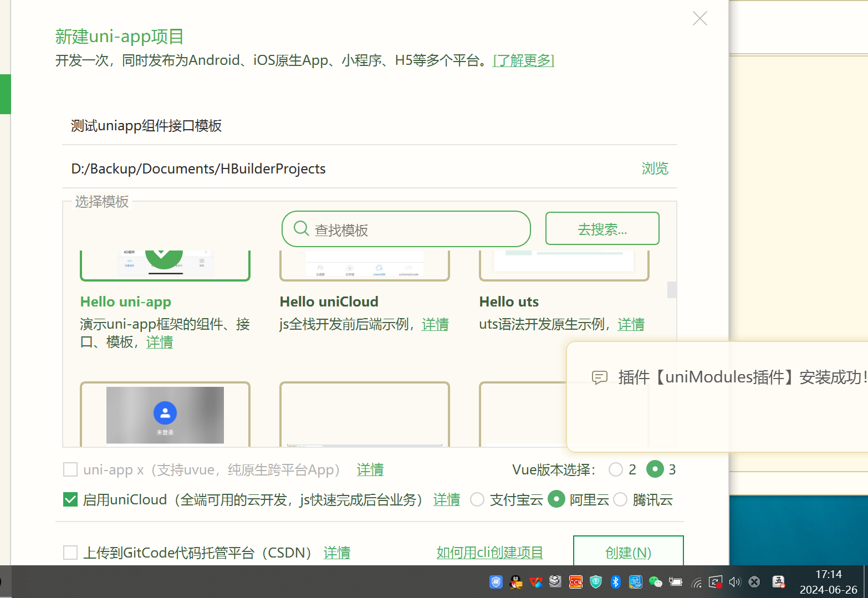Open 如何用cli创建项目 link

[x=489, y=553]
